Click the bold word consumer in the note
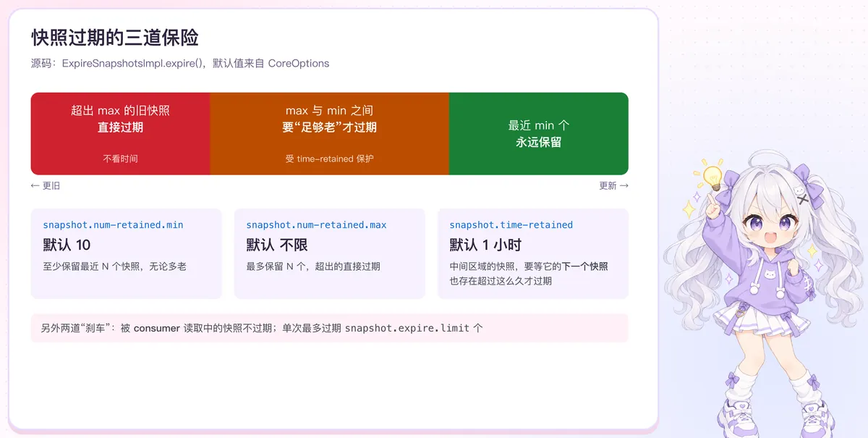Screen dimensions: 868x438 tap(156, 328)
